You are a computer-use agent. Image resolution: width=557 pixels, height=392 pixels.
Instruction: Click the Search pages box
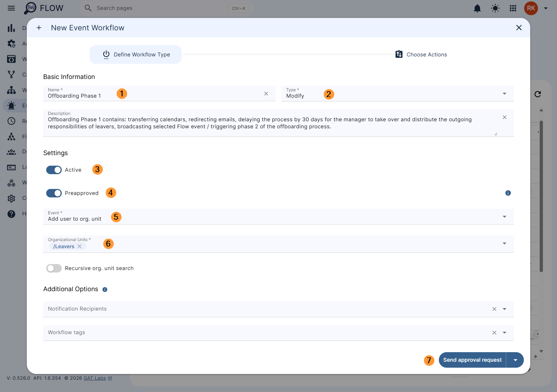tap(166, 8)
